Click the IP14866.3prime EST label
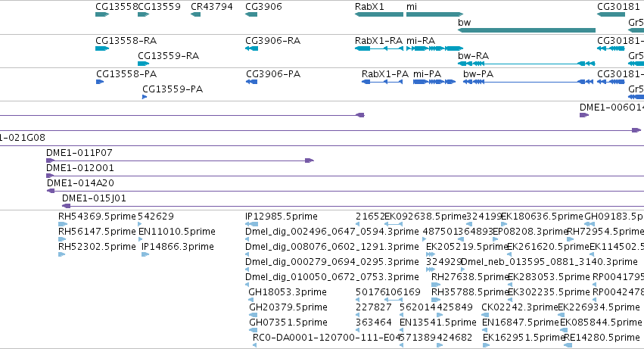Image resolution: width=644 pixels, height=349 pixels. 177,247
